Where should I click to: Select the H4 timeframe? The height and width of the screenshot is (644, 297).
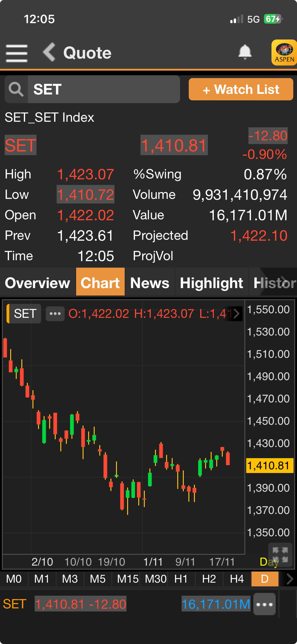237,579
